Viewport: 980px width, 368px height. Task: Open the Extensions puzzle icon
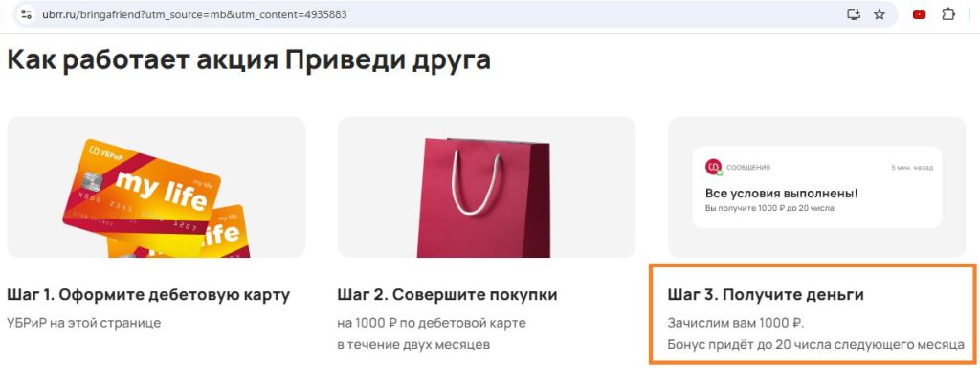948,14
